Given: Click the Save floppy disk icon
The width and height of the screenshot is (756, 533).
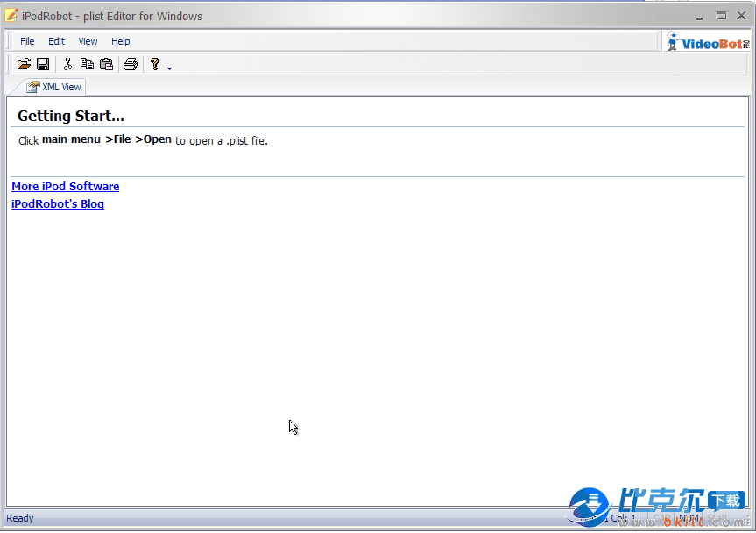Looking at the screenshot, I should tap(42, 64).
